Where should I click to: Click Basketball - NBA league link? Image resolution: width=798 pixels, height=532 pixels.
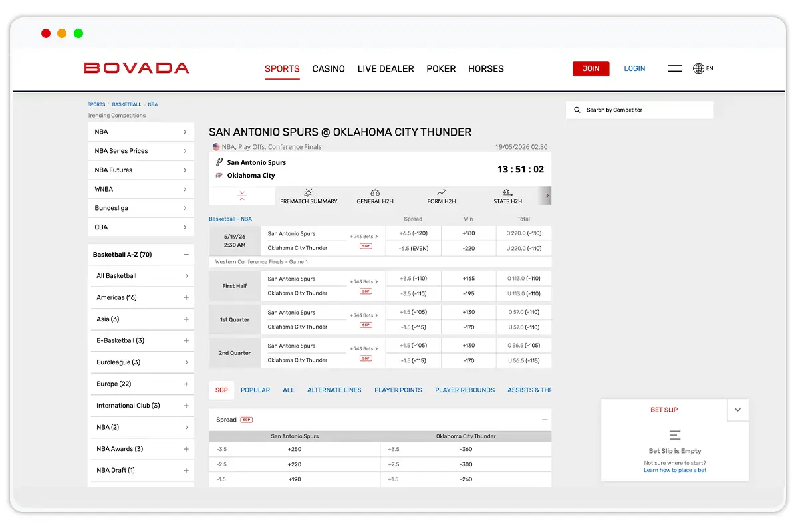point(230,219)
